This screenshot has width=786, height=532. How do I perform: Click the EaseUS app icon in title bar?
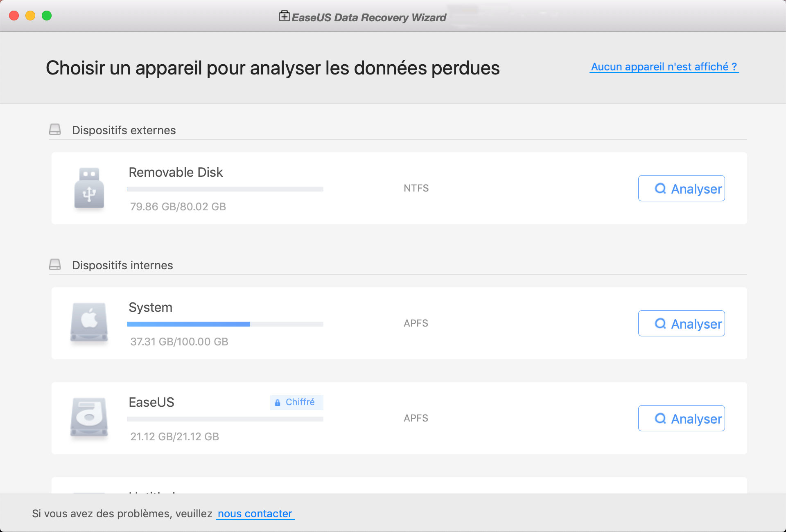tap(284, 16)
